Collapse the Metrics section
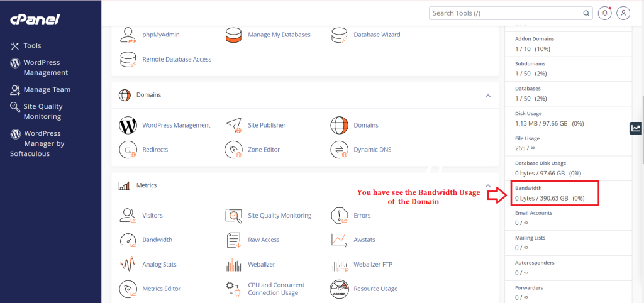The width and height of the screenshot is (644, 303). [488, 185]
